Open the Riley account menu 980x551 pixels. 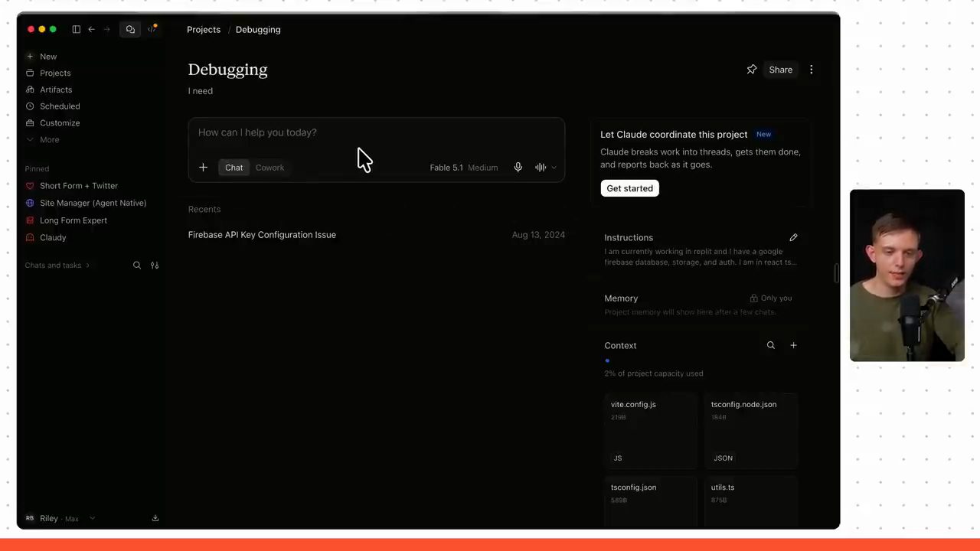[60, 518]
